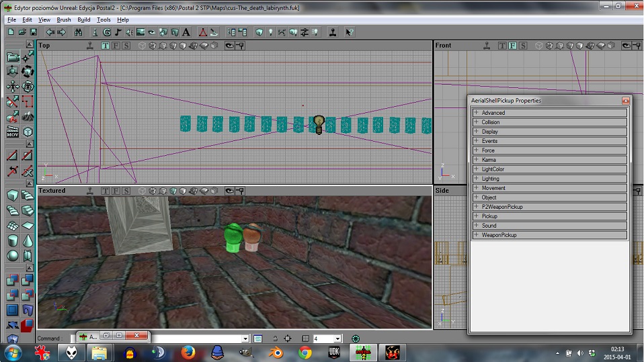Click the Build Paths icon
Image resolution: width=644 pixels, height=362 pixels.
(282, 32)
